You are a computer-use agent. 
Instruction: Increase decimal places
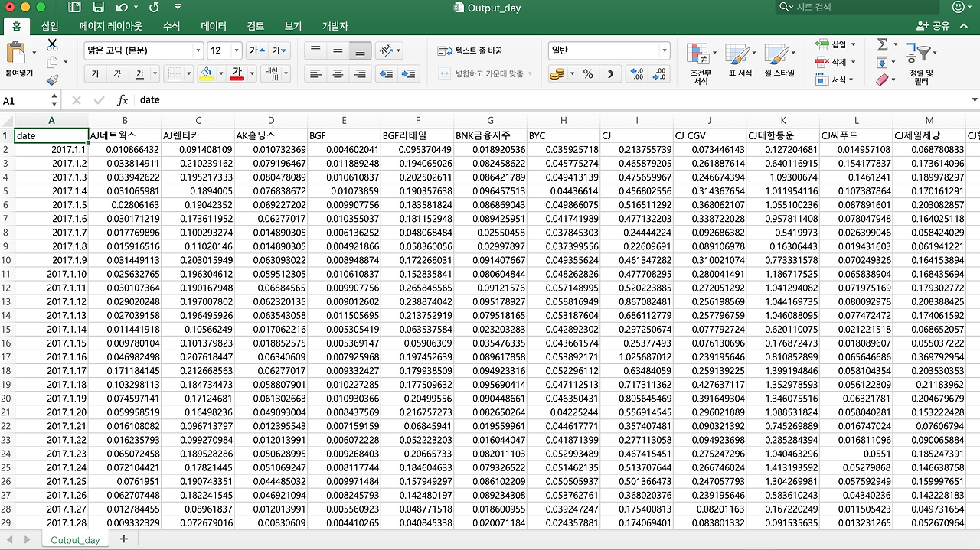click(x=636, y=74)
